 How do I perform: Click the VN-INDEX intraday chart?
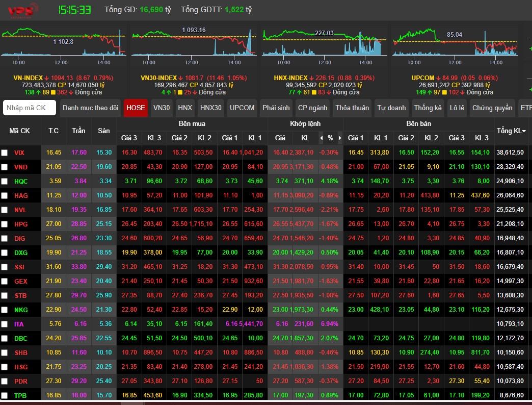[64, 43]
